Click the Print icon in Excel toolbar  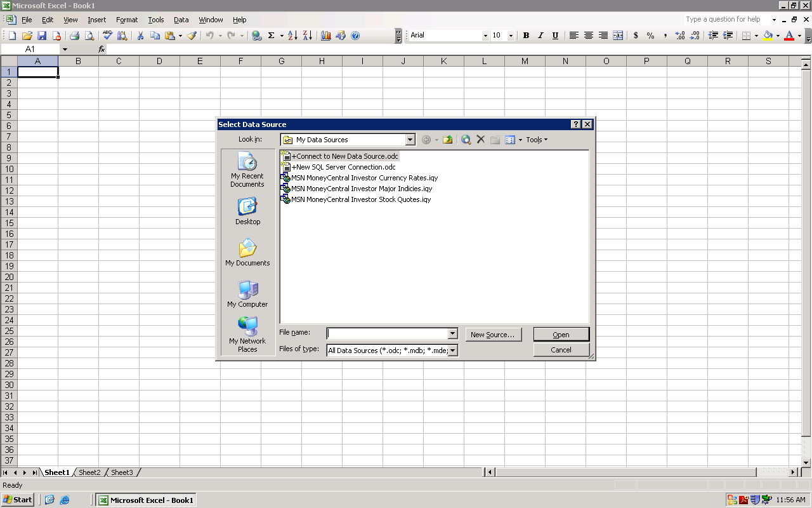pos(74,36)
